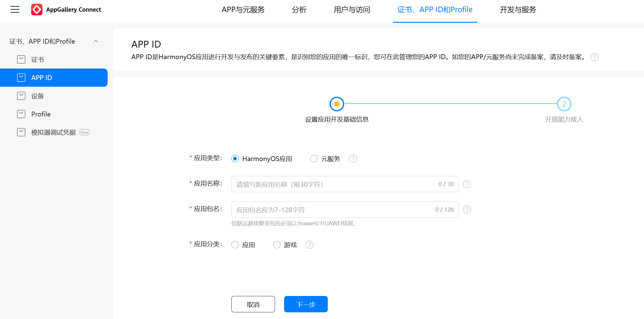Image resolution: width=644 pixels, height=319 pixels.
Task: Focus the 应用名称 input field
Action: coord(334,184)
